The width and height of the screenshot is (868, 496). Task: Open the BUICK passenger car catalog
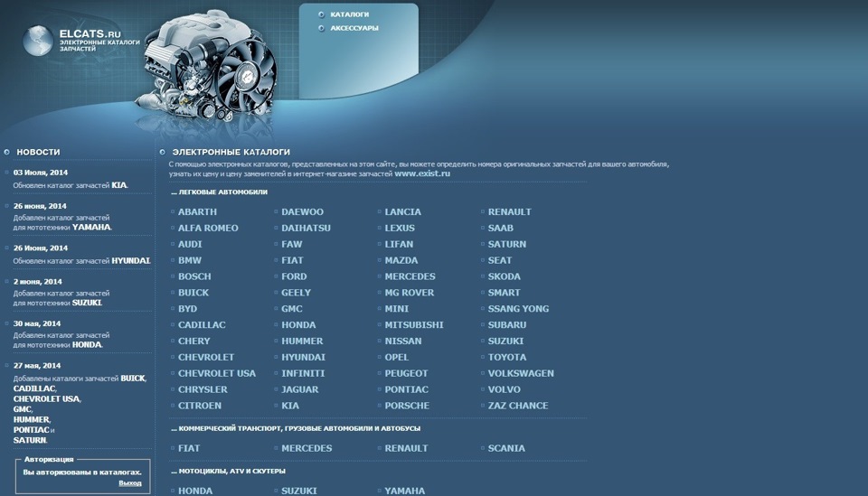click(193, 292)
